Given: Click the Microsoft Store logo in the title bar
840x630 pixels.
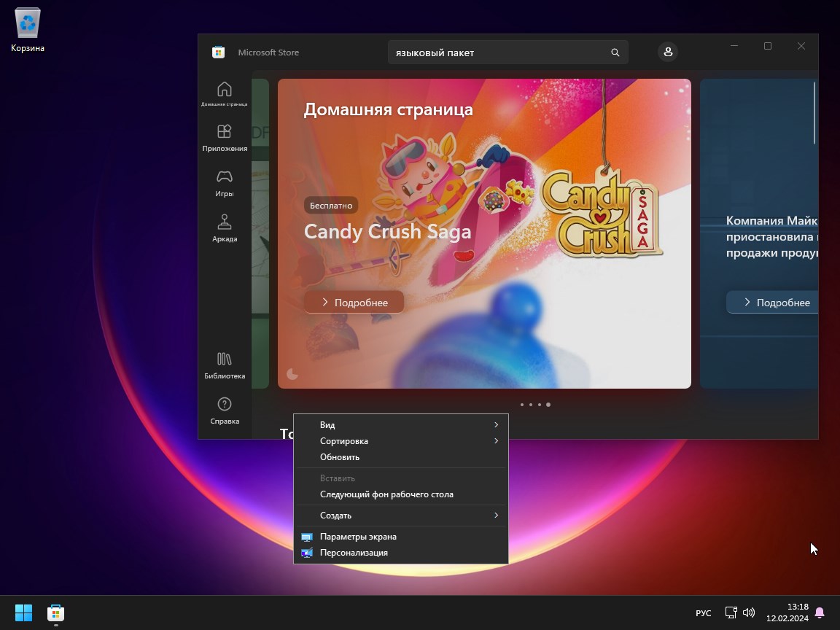Looking at the screenshot, I should (219, 52).
